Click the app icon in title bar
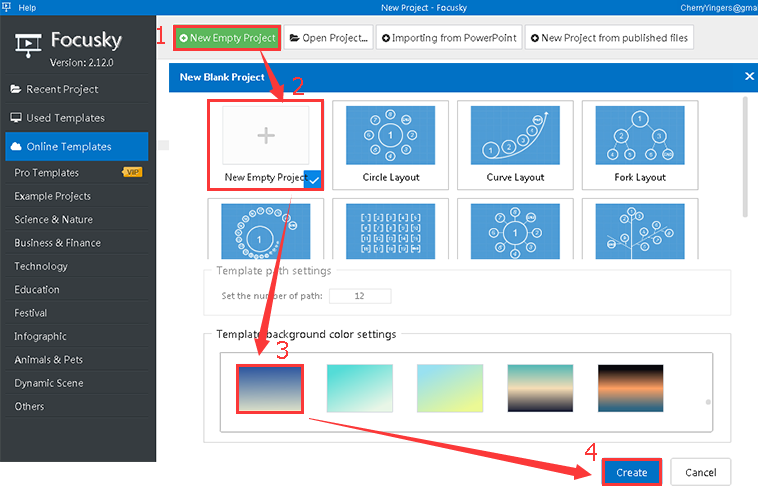Viewport: 758px width, 495px height. (x=6, y=7)
